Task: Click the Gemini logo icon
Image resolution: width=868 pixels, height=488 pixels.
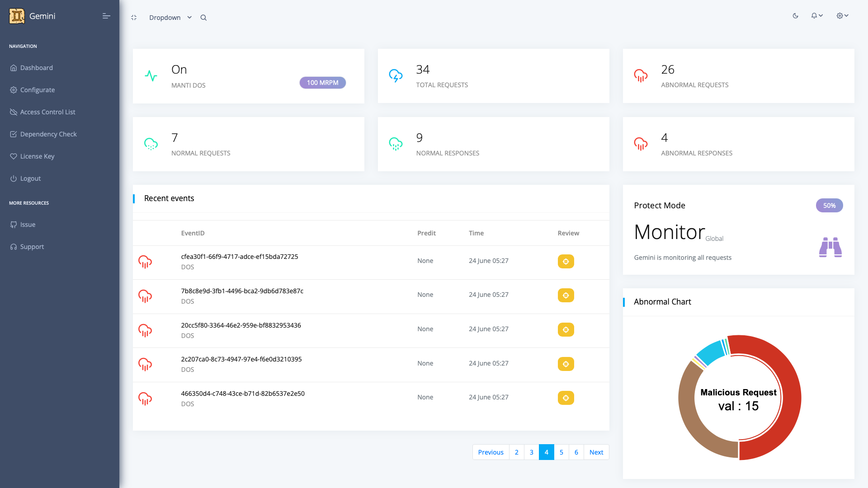Action: (17, 16)
